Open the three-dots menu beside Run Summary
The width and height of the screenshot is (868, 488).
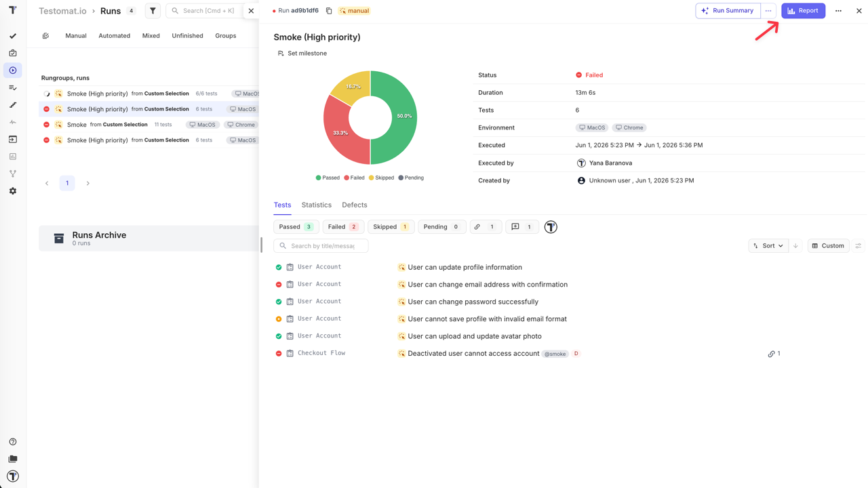pos(768,11)
